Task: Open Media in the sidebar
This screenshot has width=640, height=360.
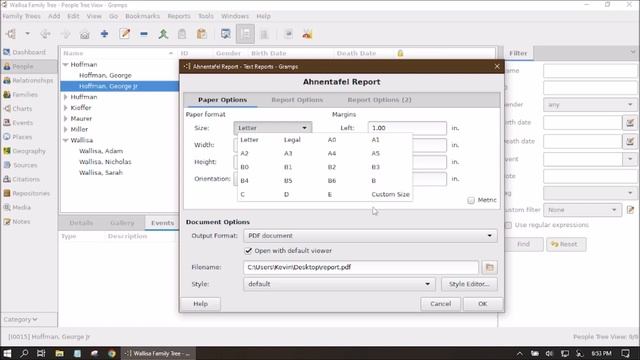Action: point(17,207)
